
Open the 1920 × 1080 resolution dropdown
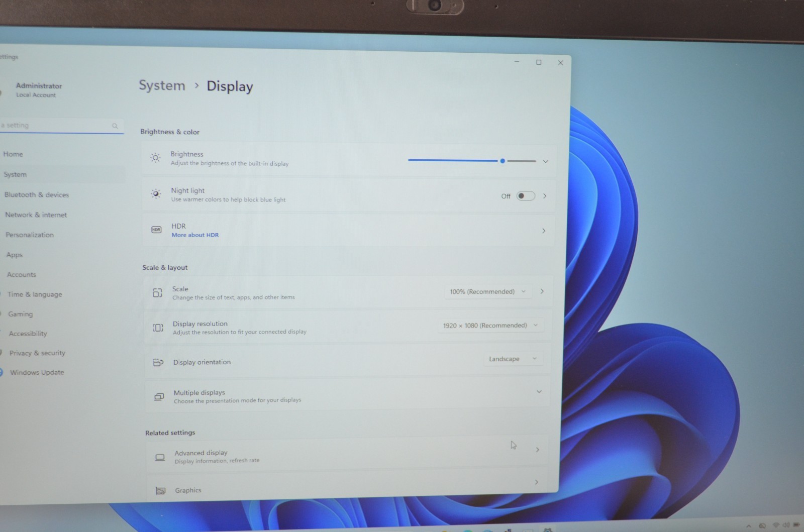tap(490, 326)
